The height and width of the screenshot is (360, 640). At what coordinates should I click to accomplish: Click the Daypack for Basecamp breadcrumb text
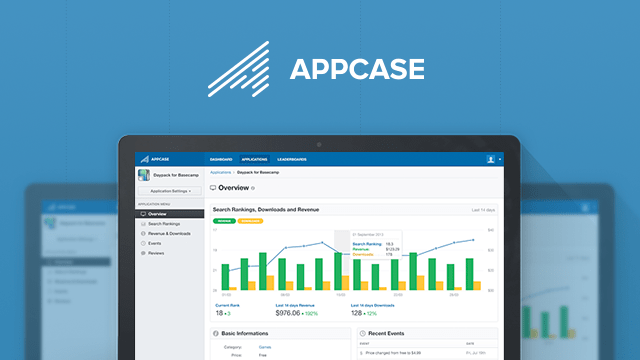258,172
